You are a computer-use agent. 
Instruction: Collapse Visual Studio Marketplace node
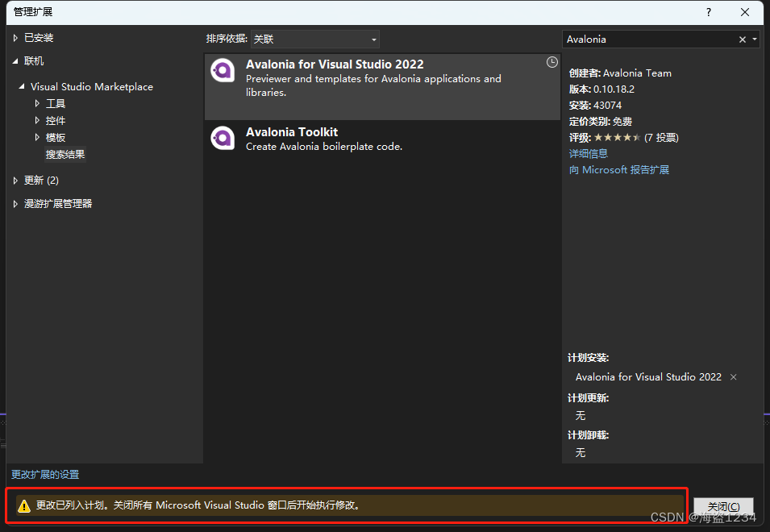(22, 86)
